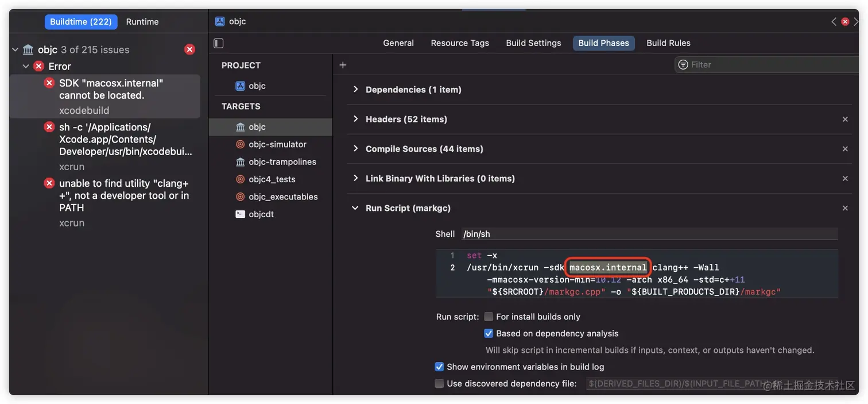Collapse the Run Script (markgc) phase

tap(355, 208)
